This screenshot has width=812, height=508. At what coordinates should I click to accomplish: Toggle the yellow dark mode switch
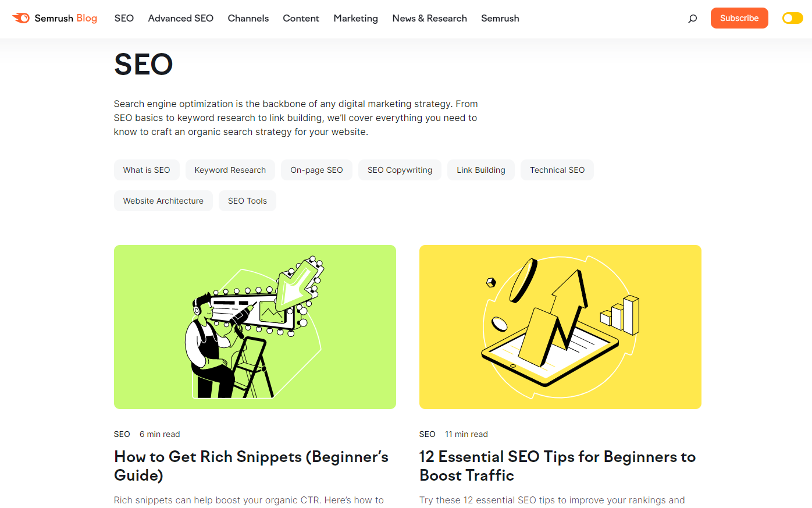[x=792, y=18]
